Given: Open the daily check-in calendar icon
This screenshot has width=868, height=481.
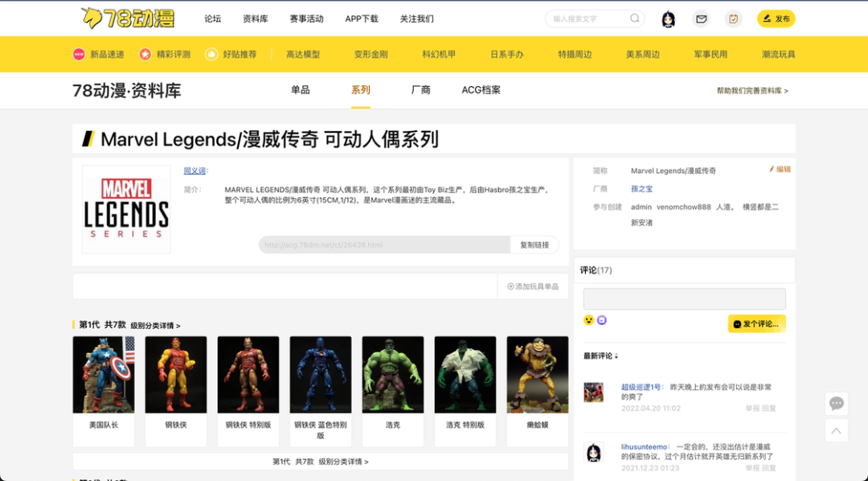Looking at the screenshot, I should [733, 18].
